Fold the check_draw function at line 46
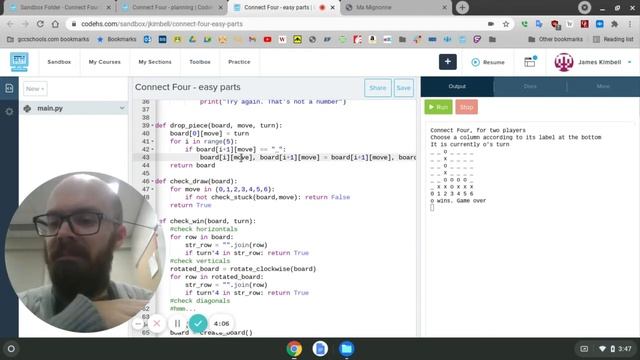640x360 pixels. click(x=153, y=181)
